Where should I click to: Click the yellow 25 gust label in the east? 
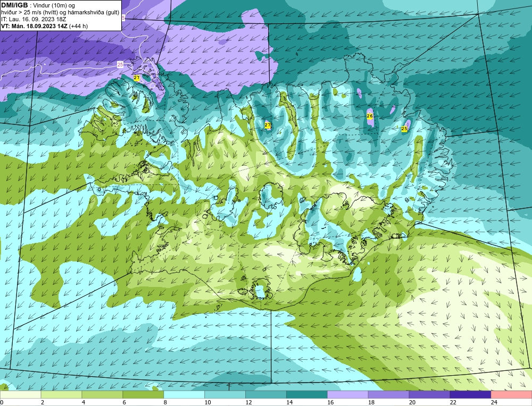404,129
